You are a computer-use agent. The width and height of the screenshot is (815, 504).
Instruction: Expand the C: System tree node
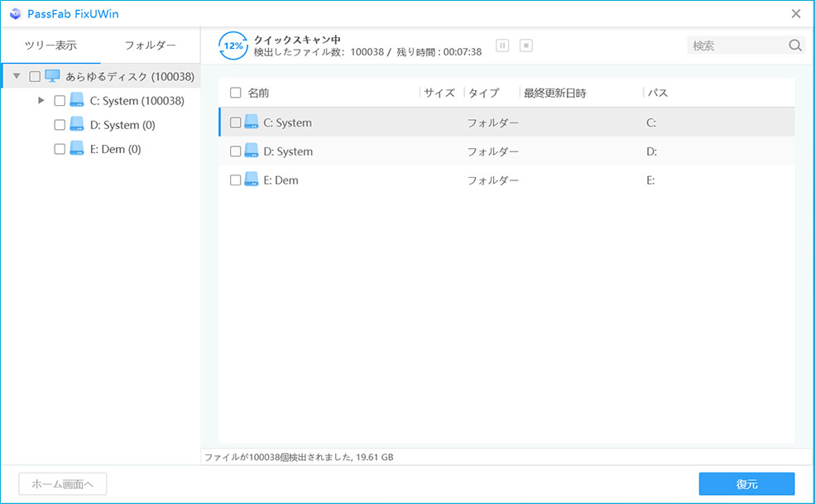[x=41, y=100]
